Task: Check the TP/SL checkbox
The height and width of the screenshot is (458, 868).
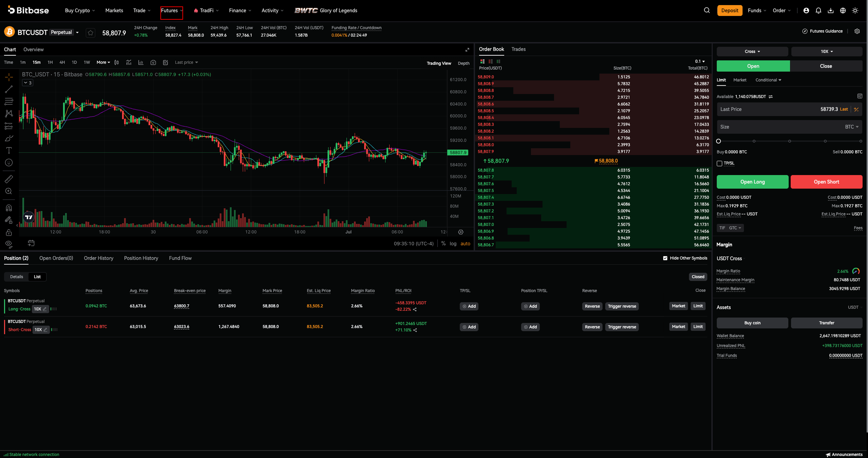Action: (719, 164)
